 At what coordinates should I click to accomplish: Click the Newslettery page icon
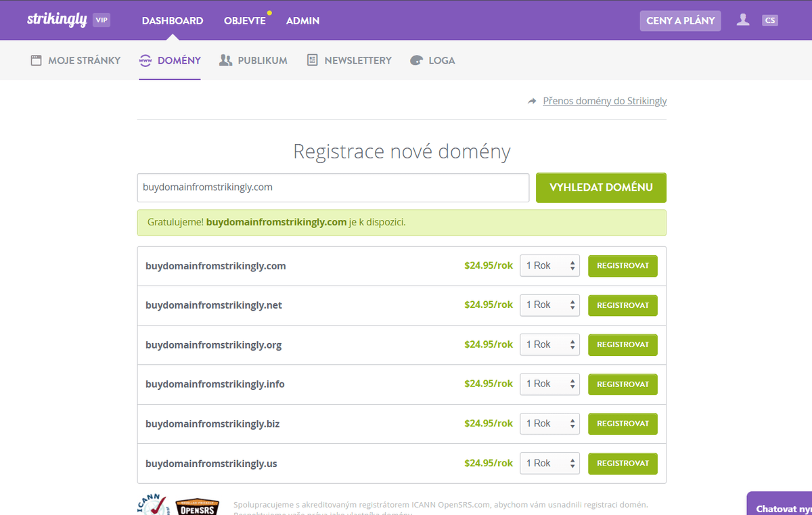click(x=312, y=60)
